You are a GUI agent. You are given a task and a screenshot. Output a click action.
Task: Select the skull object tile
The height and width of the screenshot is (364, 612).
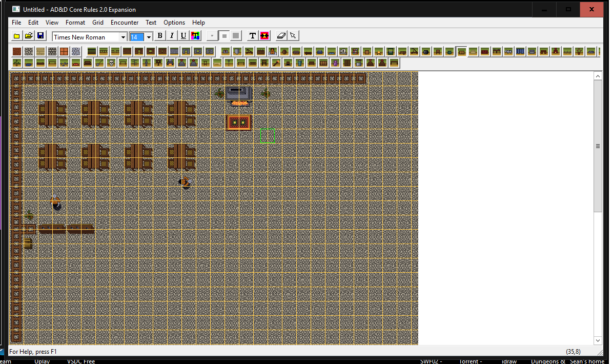click(x=111, y=62)
